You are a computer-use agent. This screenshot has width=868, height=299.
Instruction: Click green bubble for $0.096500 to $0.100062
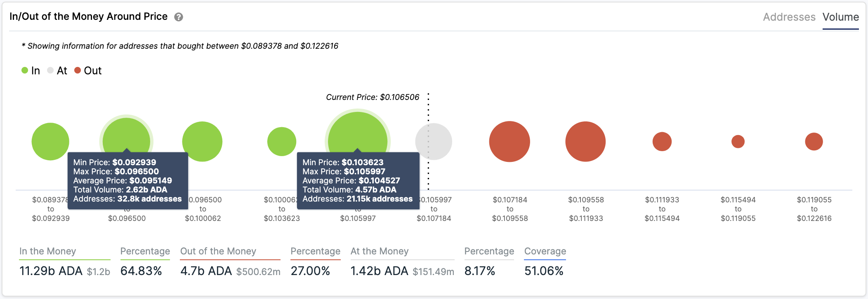point(202,141)
